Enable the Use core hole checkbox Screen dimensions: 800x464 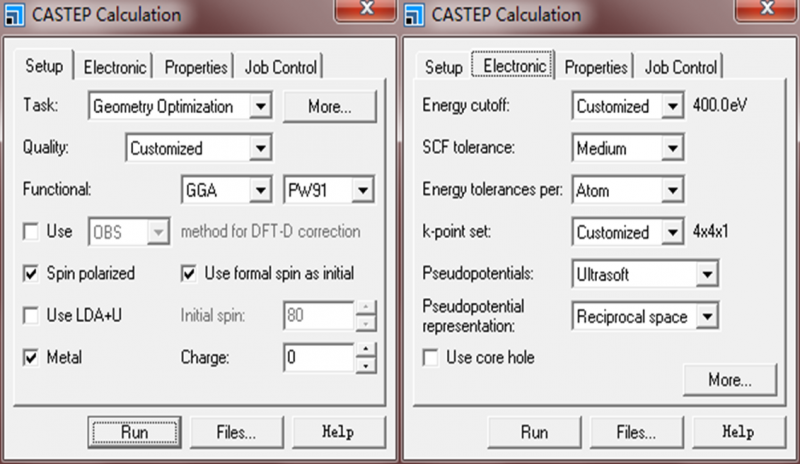431,357
